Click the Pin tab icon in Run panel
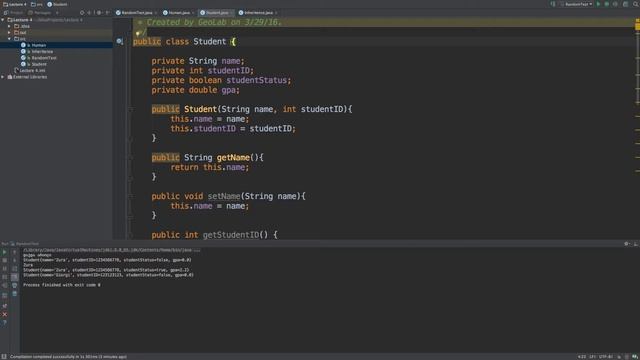Image resolution: width=640 pixels, height=360 pixels. (4, 306)
